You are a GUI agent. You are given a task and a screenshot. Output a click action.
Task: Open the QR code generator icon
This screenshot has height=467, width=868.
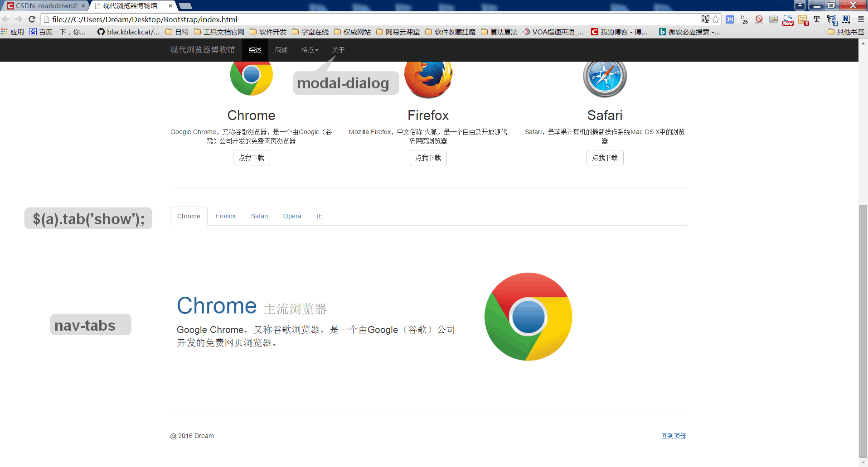pyautogui.click(x=705, y=19)
